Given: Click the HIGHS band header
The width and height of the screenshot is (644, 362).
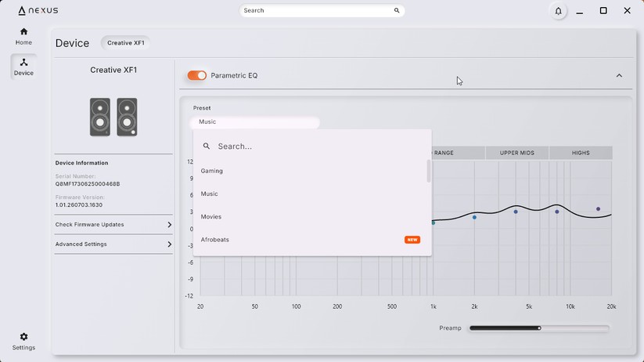Looking at the screenshot, I should coord(581,153).
